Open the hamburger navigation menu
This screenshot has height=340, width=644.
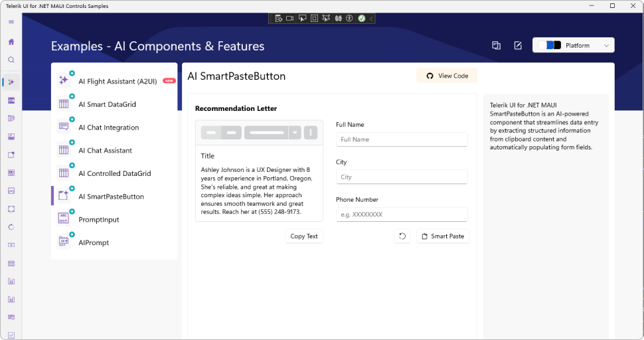tap(11, 22)
